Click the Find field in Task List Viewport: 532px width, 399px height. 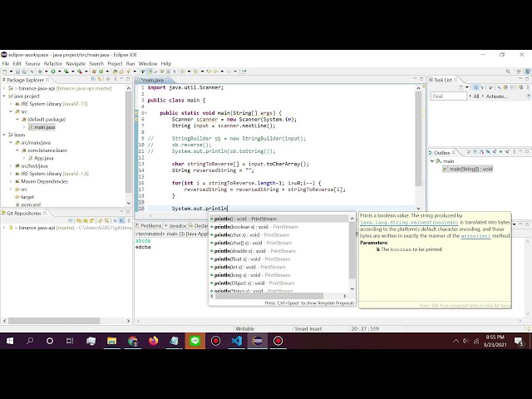click(x=449, y=96)
